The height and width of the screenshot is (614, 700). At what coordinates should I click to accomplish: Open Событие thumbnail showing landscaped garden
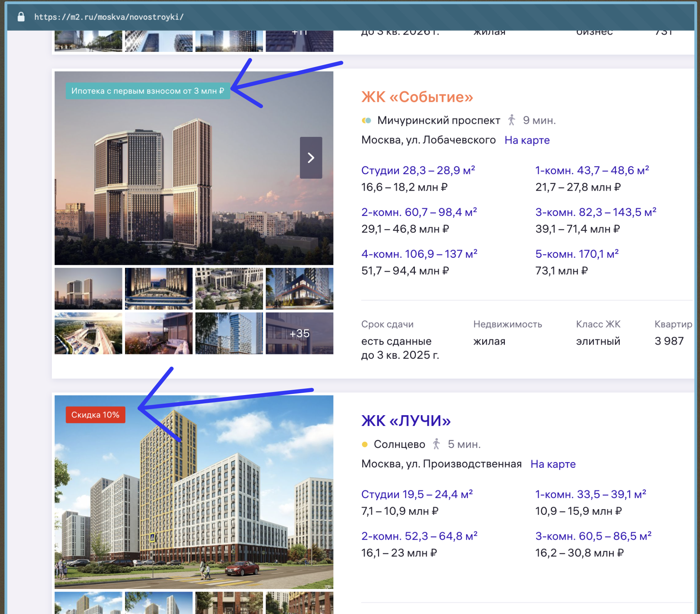tap(229, 289)
